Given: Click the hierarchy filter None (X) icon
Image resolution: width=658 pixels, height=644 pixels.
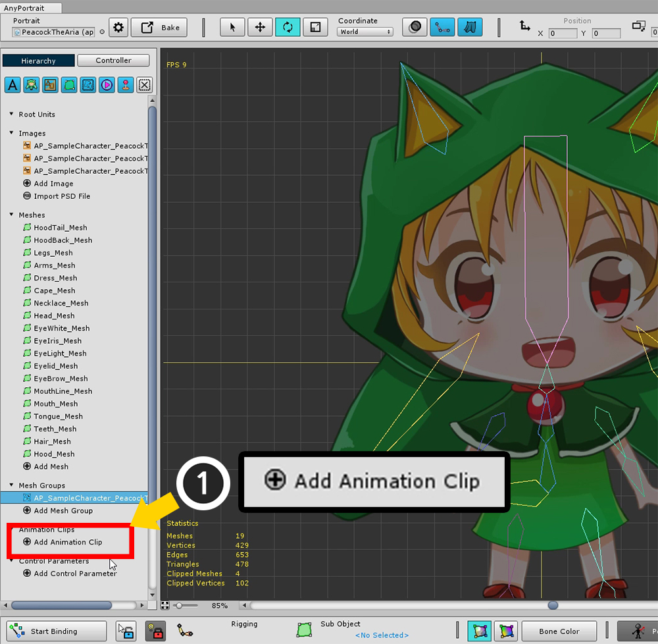Looking at the screenshot, I should pyautogui.click(x=144, y=85).
